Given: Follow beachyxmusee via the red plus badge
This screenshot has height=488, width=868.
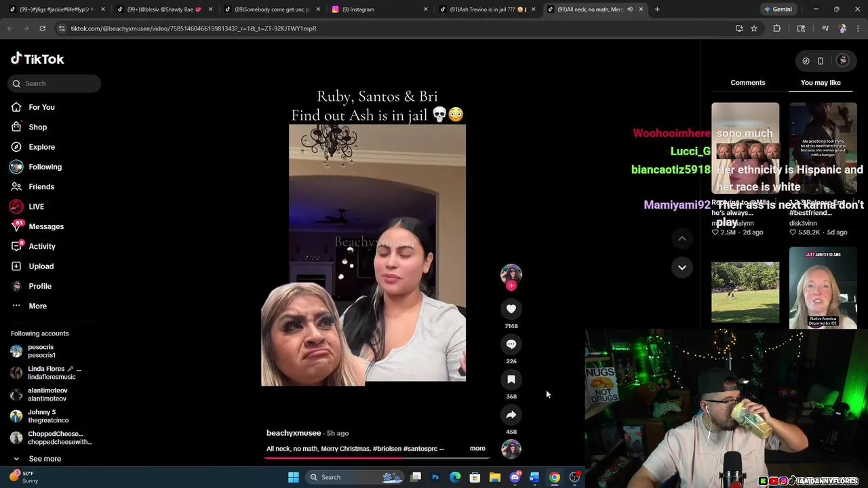Looking at the screenshot, I should 511,286.
